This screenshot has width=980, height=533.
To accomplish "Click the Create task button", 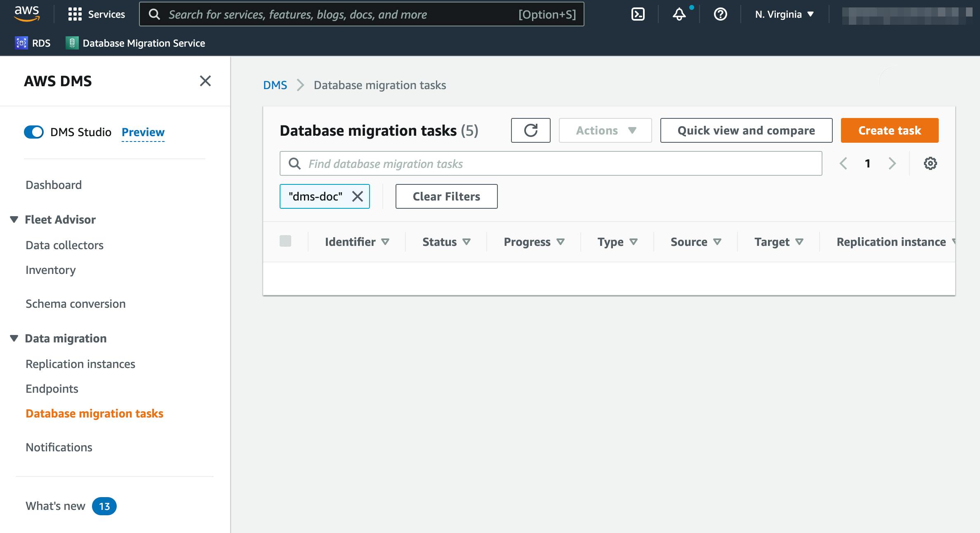I will coord(889,130).
